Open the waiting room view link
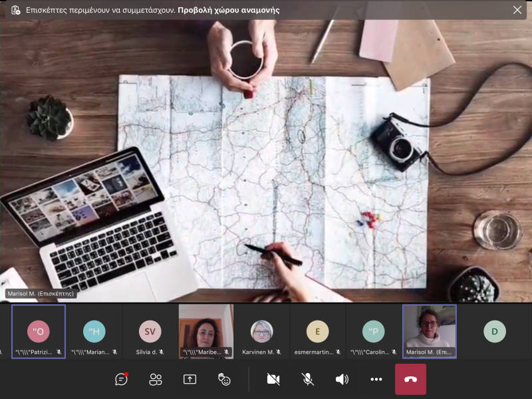This screenshot has width=532, height=399. point(228,10)
